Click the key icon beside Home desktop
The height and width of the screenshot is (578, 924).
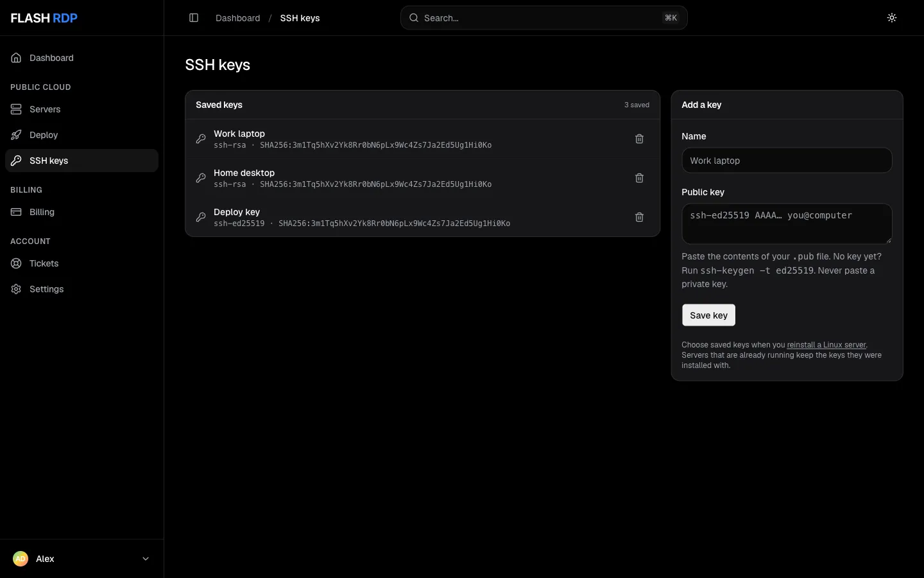pyautogui.click(x=201, y=178)
